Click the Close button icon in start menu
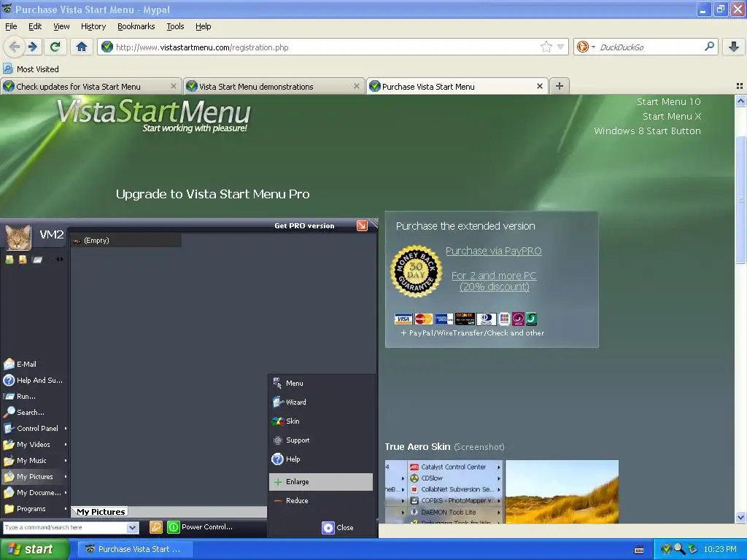Screen dimensions: 747x560 click(x=328, y=528)
